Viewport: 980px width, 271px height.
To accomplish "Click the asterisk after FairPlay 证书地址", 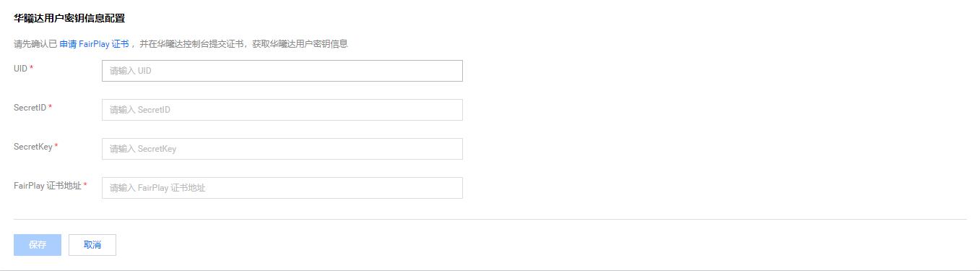I will (85, 185).
